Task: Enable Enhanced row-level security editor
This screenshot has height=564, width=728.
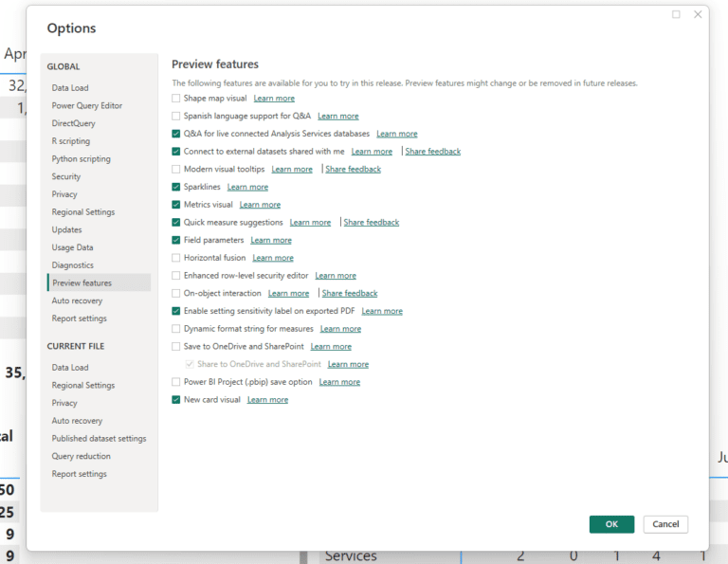Action: pos(176,276)
